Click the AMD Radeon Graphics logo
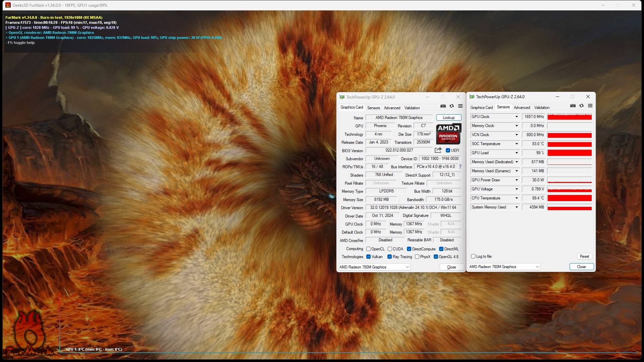 (x=449, y=133)
